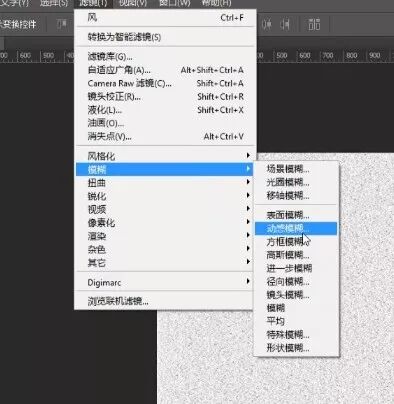Choose 光圈模糊... in blur submenu
The height and width of the screenshot is (404, 394).
point(296,182)
